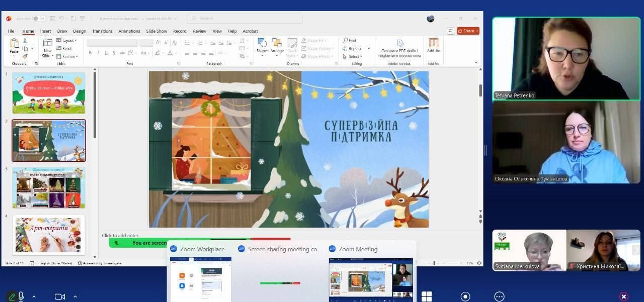Screen dimensions: 644x302
Task: Click the Arrange icon in Drawing group
Action: 277,45
